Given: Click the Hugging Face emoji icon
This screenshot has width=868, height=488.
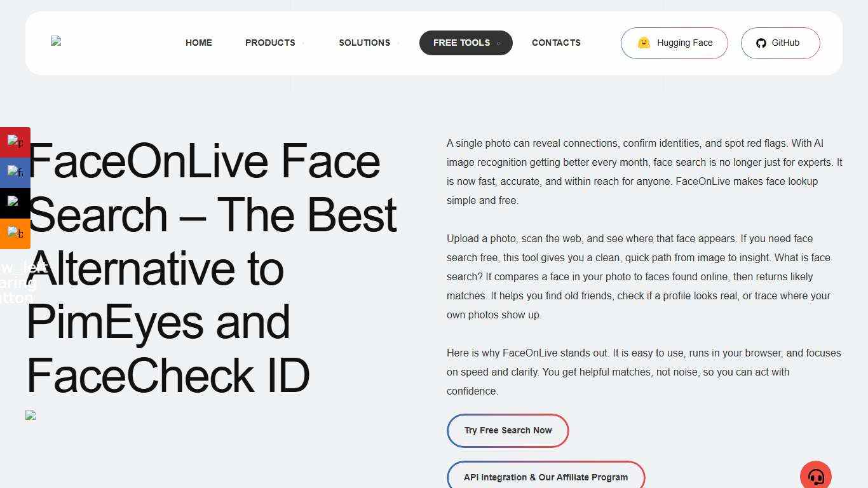Looking at the screenshot, I should (x=644, y=43).
